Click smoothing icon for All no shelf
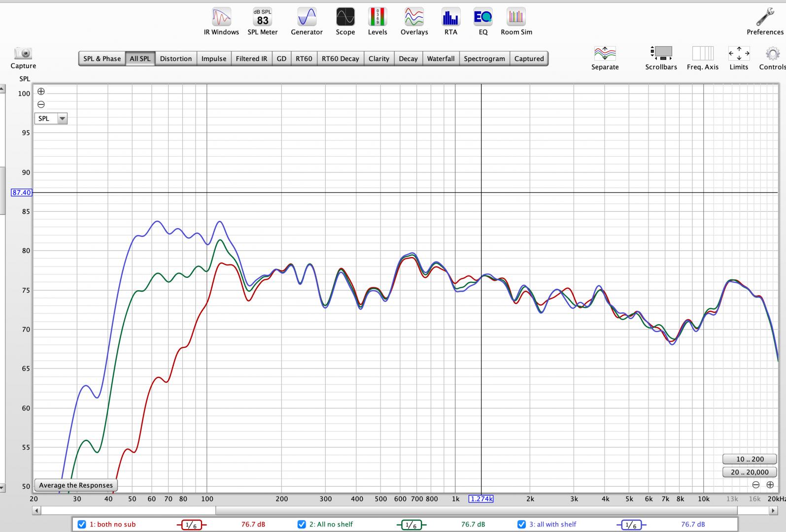This screenshot has height=532, width=786. click(x=411, y=525)
